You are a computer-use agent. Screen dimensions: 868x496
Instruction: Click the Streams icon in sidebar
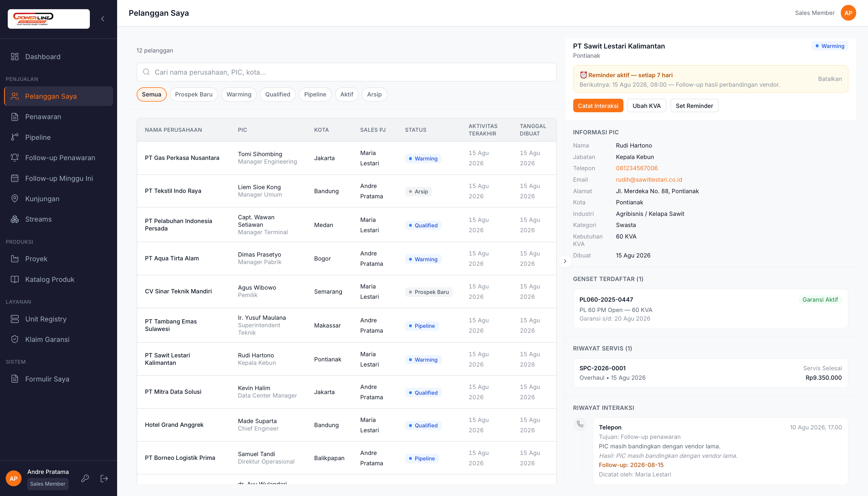coord(15,219)
